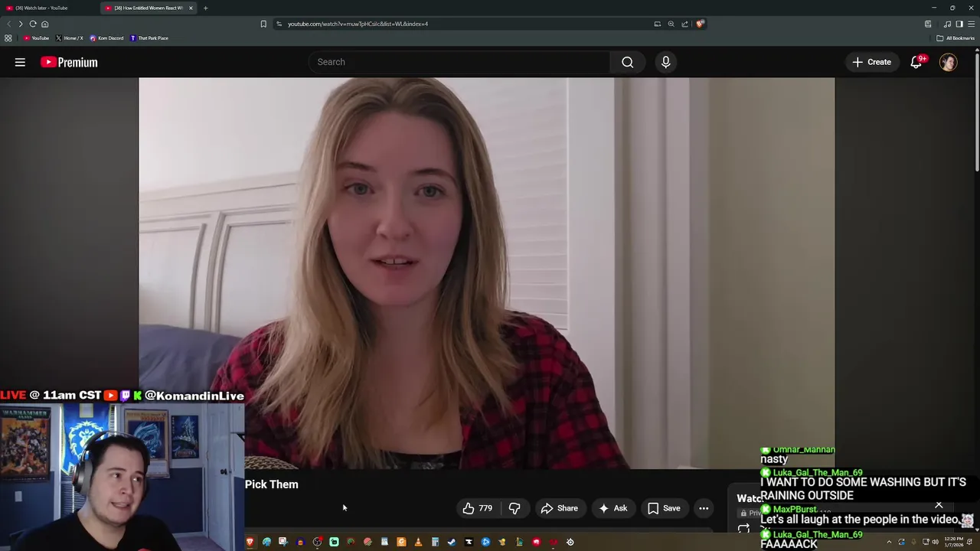The height and width of the screenshot is (551, 980).
Task: Open the YouTube bookmark
Action: click(36, 38)
